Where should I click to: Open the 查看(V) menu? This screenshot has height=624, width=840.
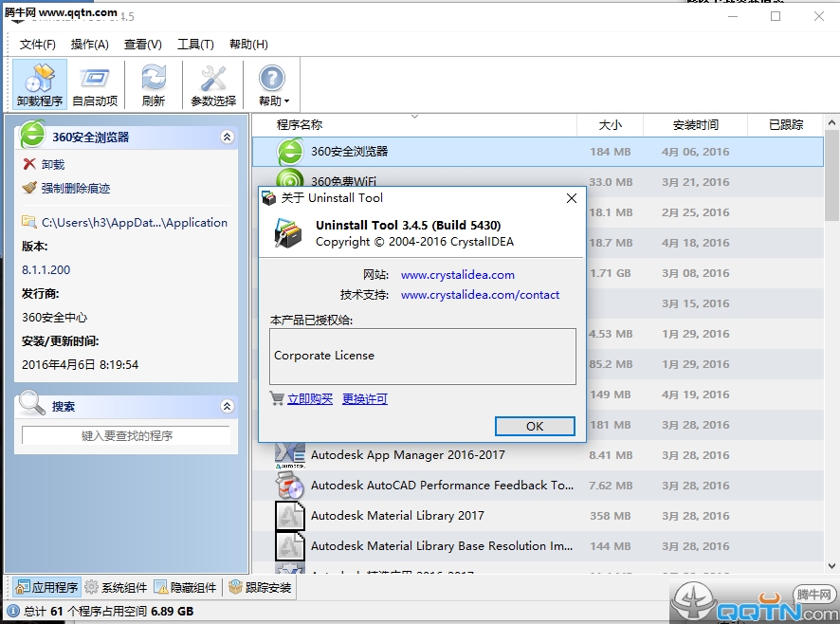click(143, 45)
